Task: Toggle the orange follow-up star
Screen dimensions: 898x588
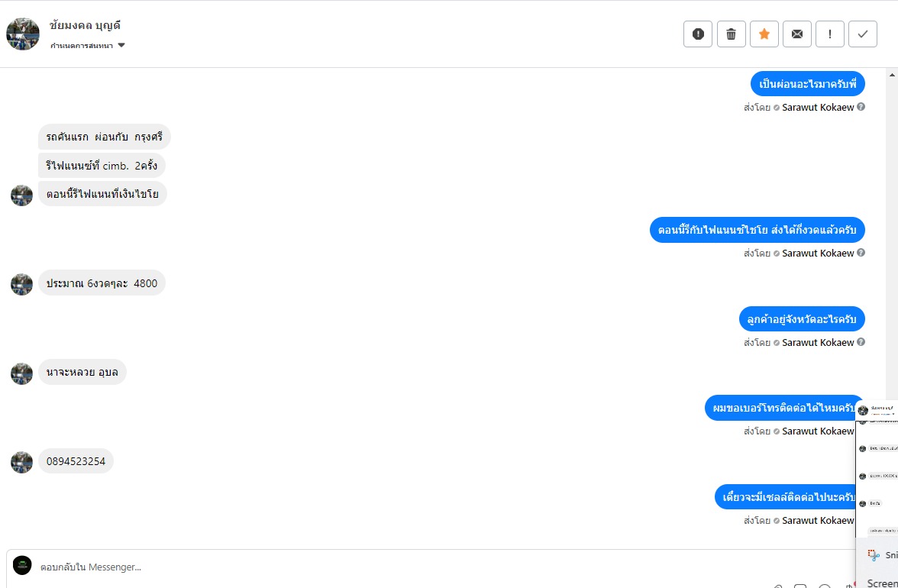Action: tap(764, 34)
